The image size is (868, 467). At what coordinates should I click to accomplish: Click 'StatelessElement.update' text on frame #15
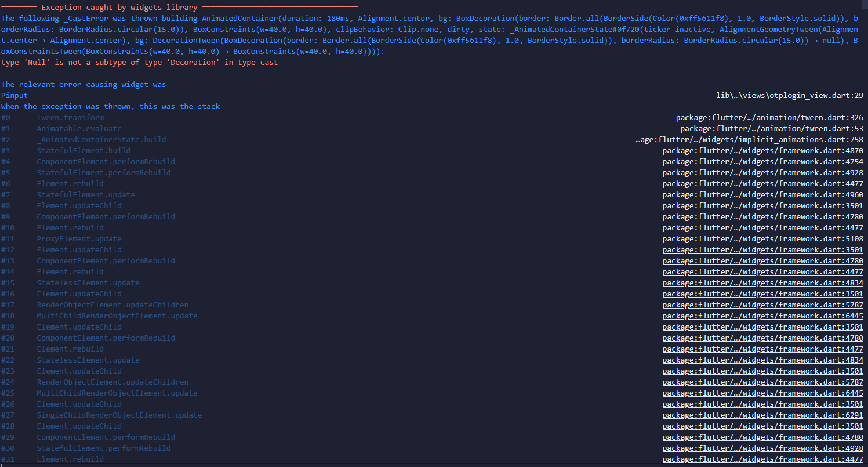pyautogui.click(x=88, y=283)
